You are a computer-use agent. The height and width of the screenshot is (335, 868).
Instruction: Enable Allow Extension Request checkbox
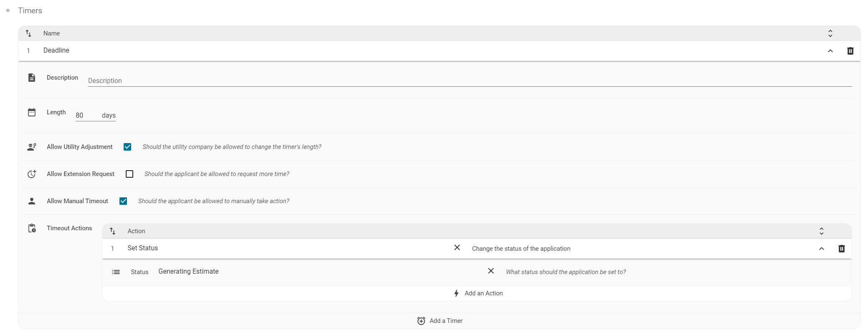tap(129, 174)
